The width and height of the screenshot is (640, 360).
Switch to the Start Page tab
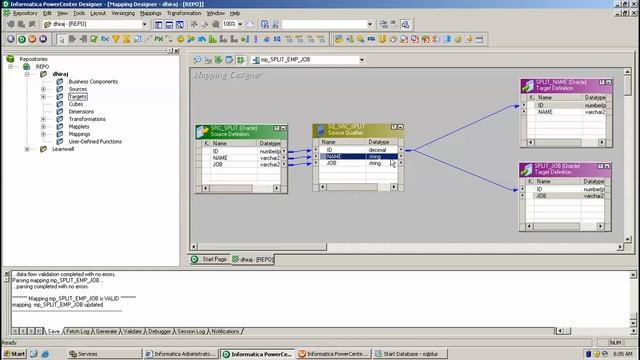[209, 259]
